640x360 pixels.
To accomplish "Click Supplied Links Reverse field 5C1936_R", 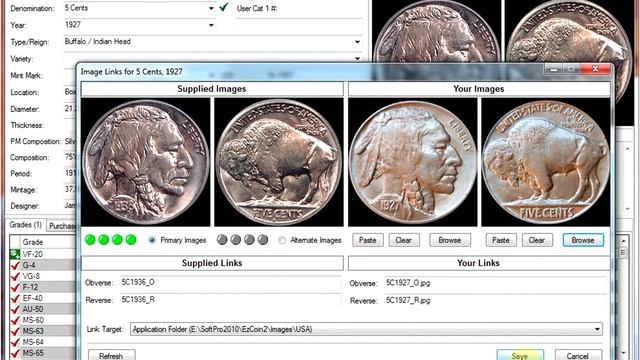I will coord(231,300).
